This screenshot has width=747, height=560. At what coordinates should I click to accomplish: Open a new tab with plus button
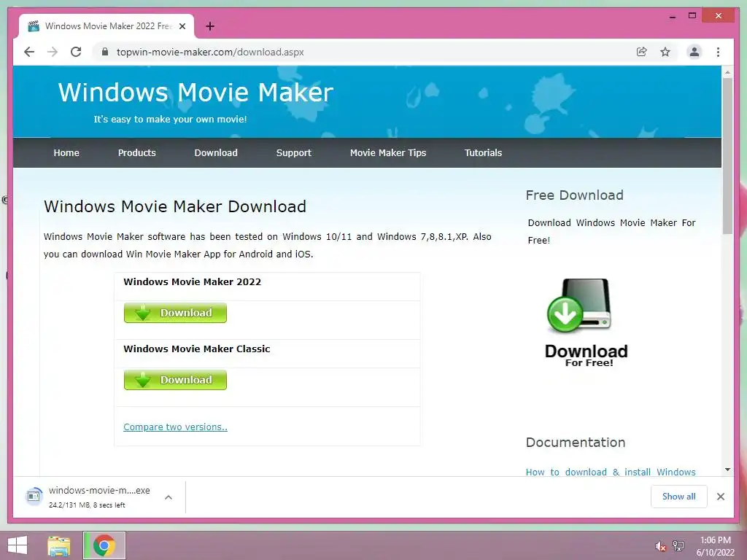tap(209, 26)
